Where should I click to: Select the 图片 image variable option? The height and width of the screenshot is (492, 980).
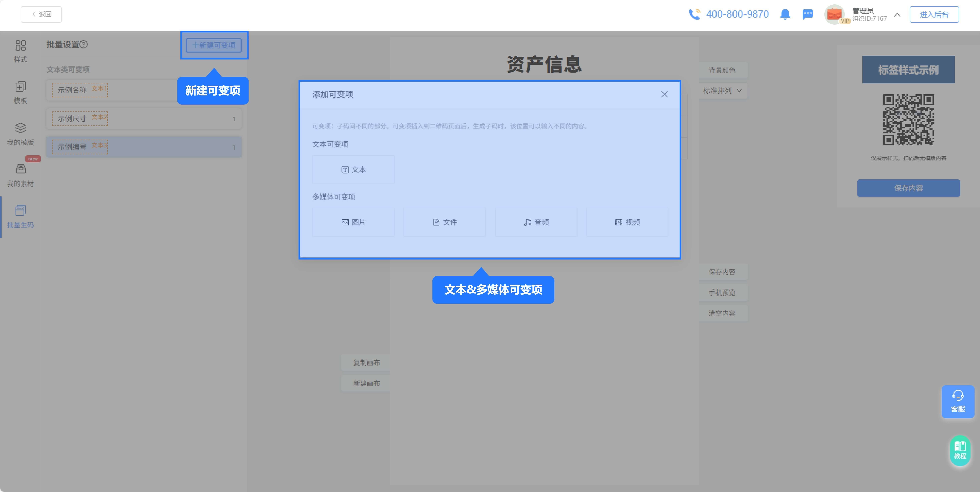[x=353, y=222]
